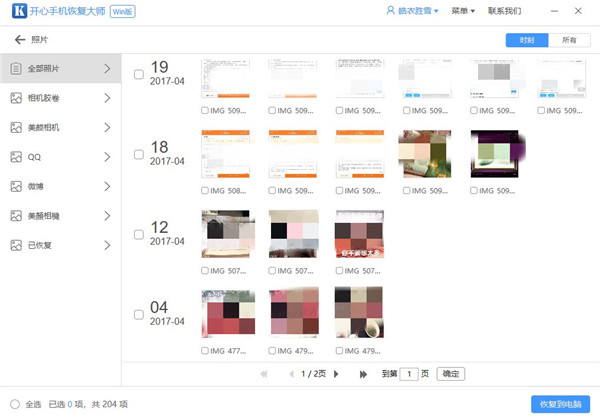Screen dimensions: 600x417
Task: Switch to the 所有 tab
Action: point(568,40)
